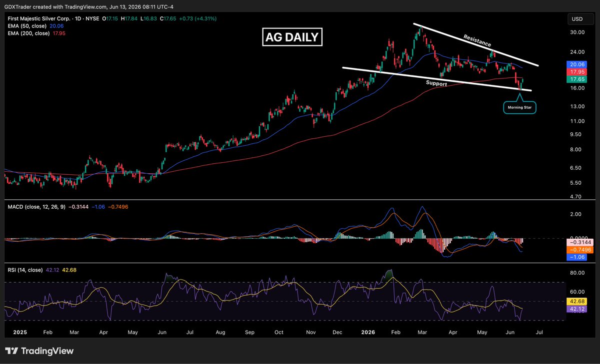Image resolution: width=600 pixels, height=364 pixels.
Task: Click the Dec label on time axis
Action: tap(337, 331)
